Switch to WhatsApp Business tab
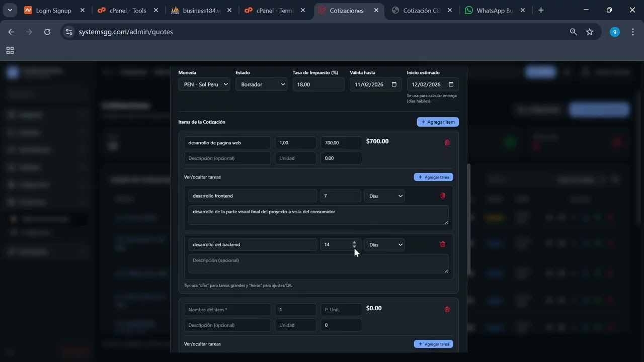 click(x=495, y=10)
